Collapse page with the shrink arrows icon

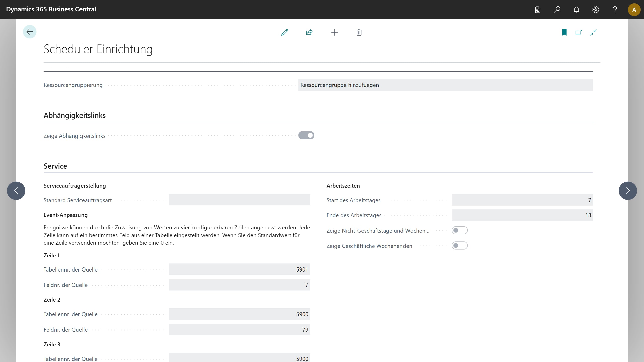[593, 32]
